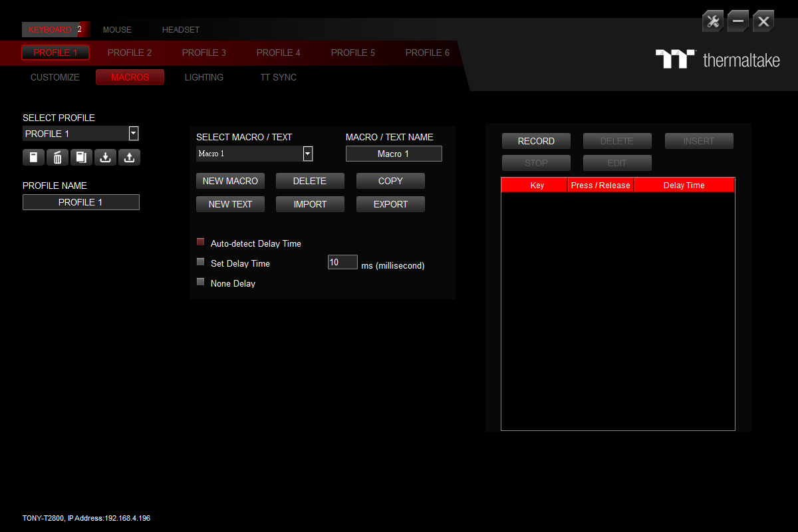The width and height of the screenshot is (798, 532).
Task: Click the DELETE button next to RECORD
Action: pos(617,141)
